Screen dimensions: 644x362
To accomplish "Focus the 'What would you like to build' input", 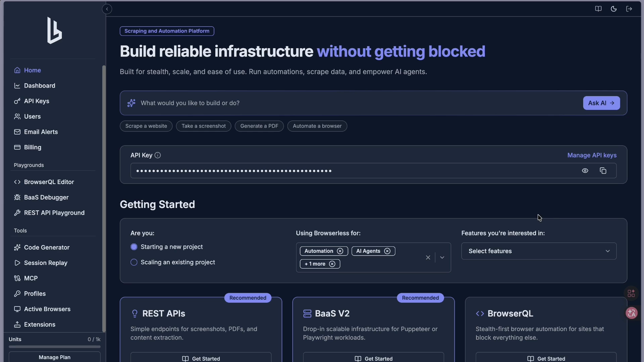I will 359,103.
